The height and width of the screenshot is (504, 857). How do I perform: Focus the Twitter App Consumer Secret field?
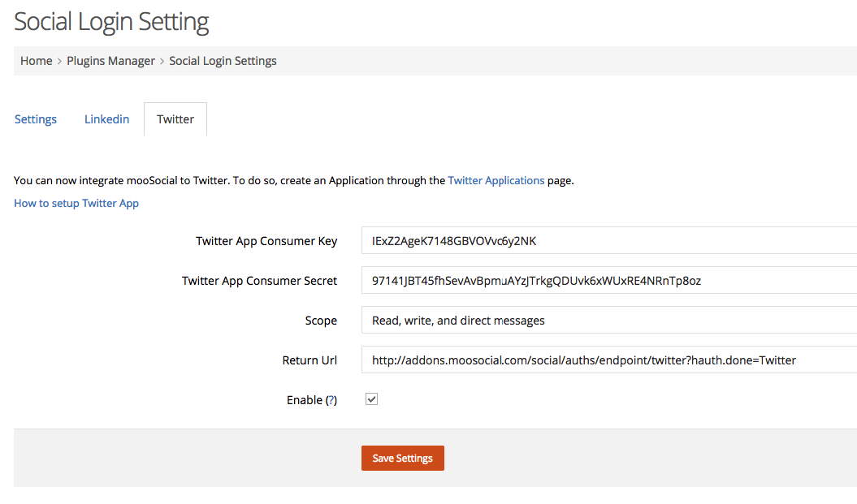point(609,280)
